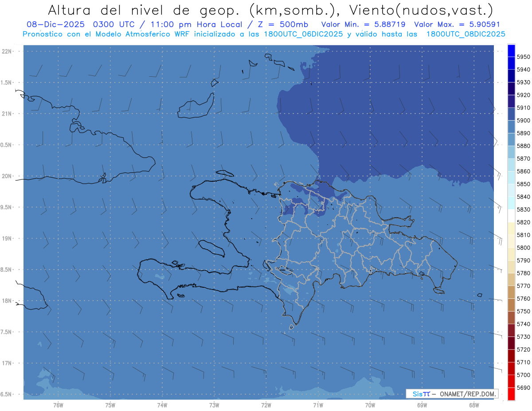Viewport: 532px width, 411px height.
Task: Click the '5800' colorbar label
Action: pos(523,247)
